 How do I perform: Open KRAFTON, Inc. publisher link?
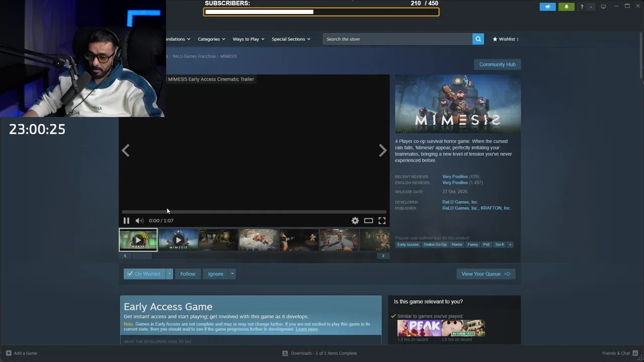click(496, 208)
